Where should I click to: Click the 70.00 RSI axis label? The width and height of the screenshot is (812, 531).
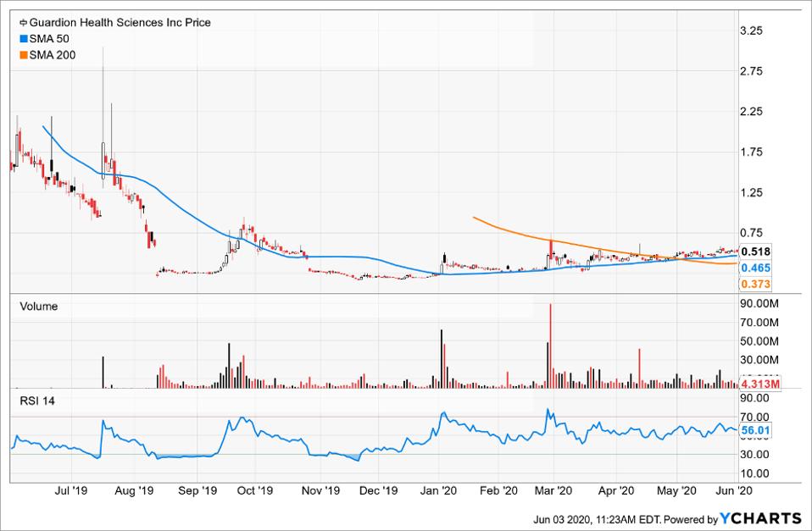[754, 417]
